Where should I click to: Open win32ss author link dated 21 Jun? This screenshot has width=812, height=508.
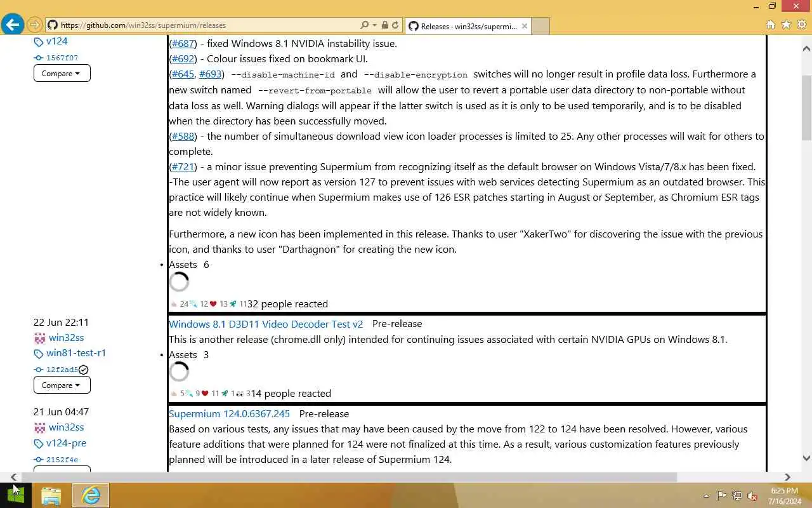(66, 427)
